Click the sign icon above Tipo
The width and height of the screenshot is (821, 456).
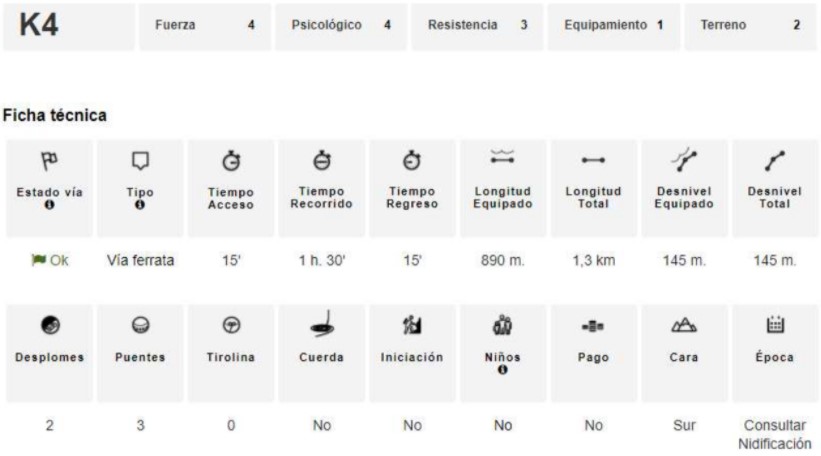coord(140,160)
